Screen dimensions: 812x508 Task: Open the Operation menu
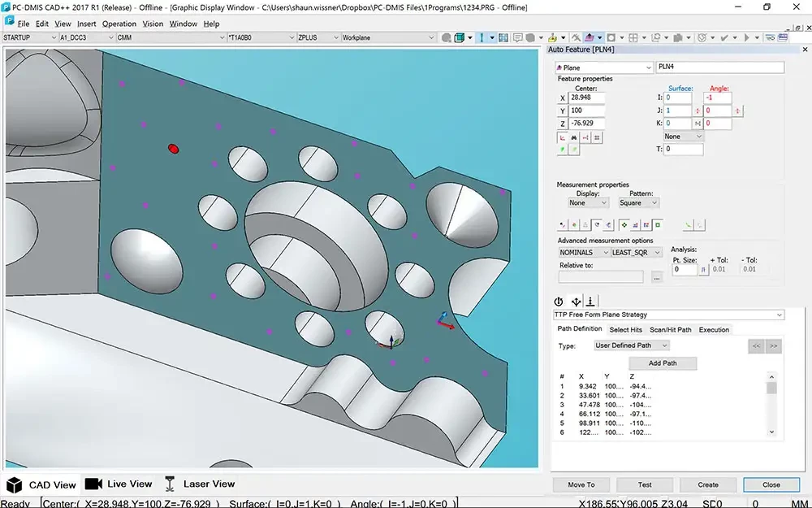[x=119, y=24]
